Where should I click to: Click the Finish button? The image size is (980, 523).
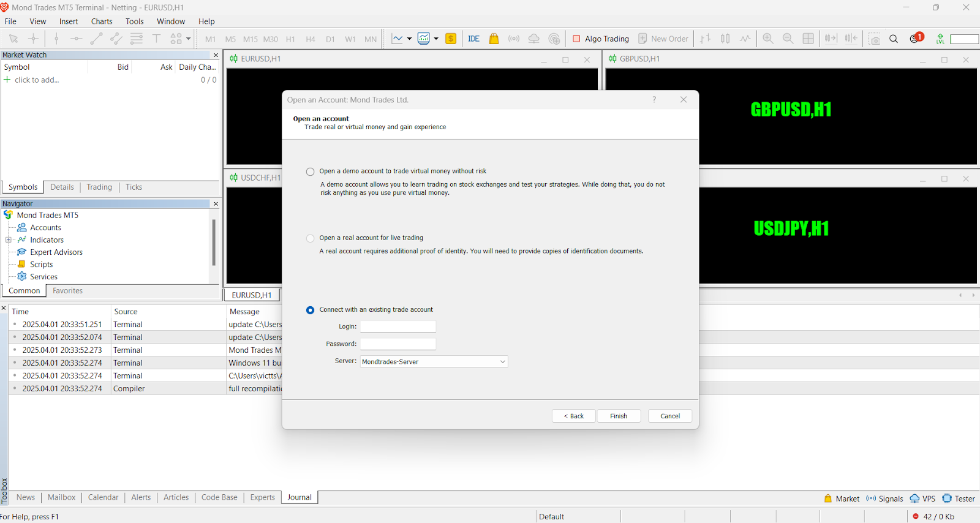619,416
